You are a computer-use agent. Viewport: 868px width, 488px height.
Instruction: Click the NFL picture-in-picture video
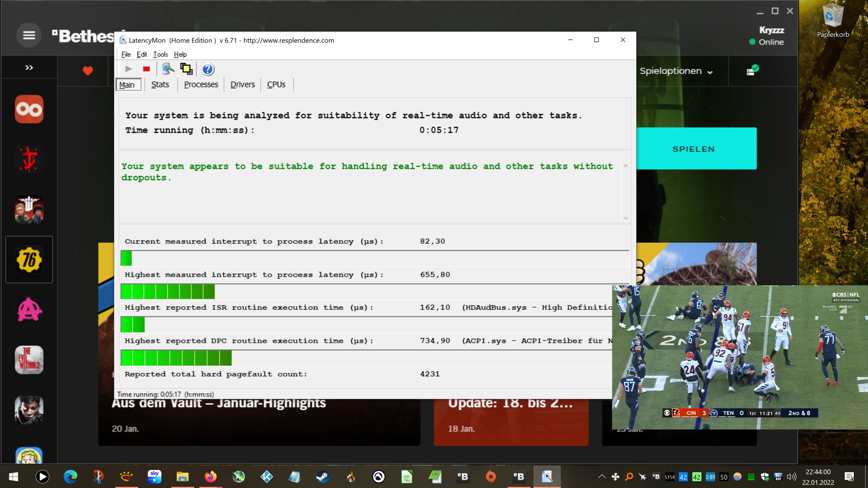(x=739, y=357)
